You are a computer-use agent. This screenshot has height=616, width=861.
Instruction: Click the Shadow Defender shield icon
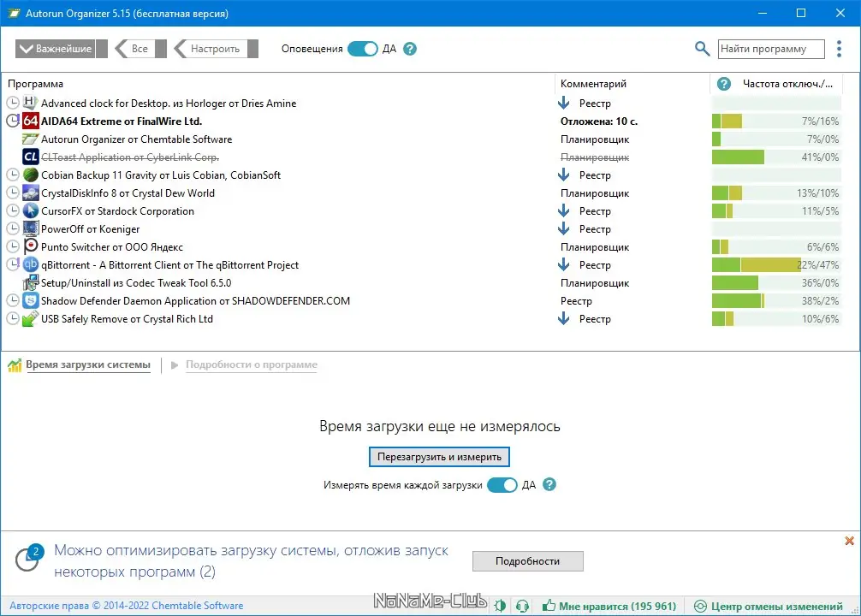[x=31, y=301]
